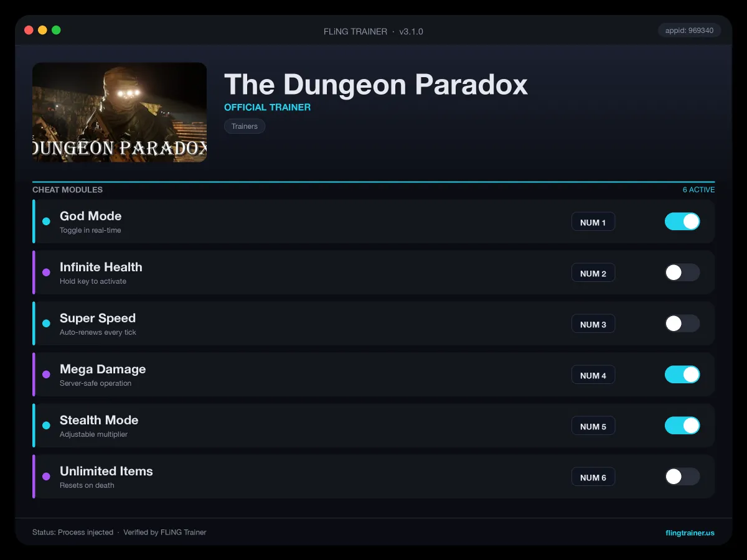This screenshot has height=560, width=747.
Task: Minimize the window with the yellow button
Action: (x=42, y=30)
